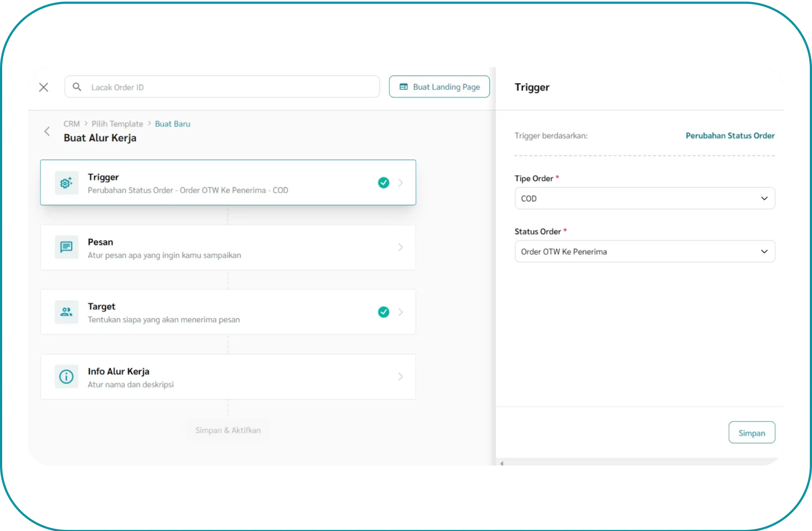Click the green checkmark on Target row
This screenshot has width=812, height=531.
(x=384, y=312)
